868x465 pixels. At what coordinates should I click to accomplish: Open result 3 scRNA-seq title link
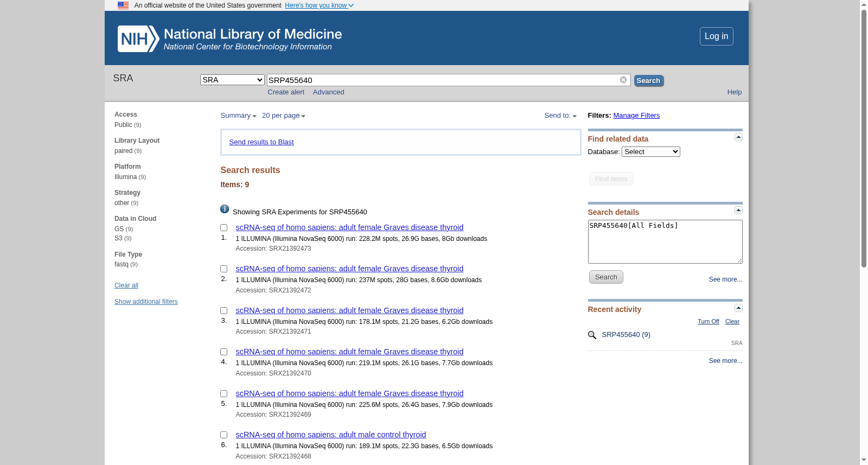(x=349, y=310)
